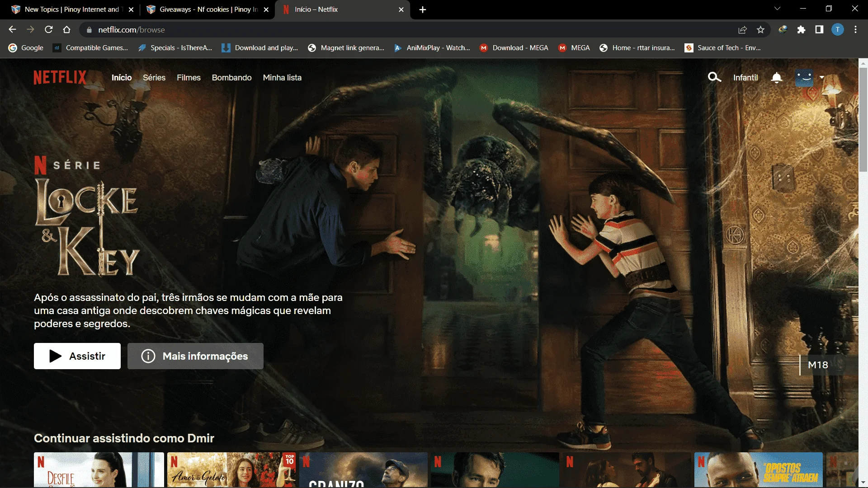Open the Desfile title thumbnail
This screenshot has height=488, width=868.
pos(99,470)
